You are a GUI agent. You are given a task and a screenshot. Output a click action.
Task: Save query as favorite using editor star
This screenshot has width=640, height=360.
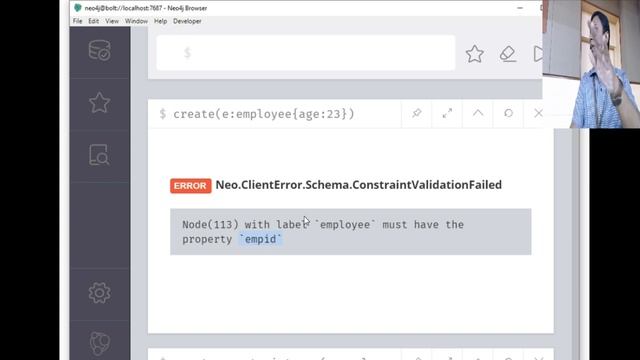(475, 54)
